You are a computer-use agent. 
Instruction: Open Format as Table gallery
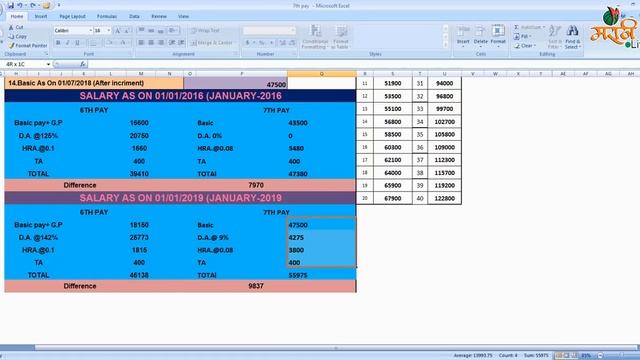[x=340, y=37]
